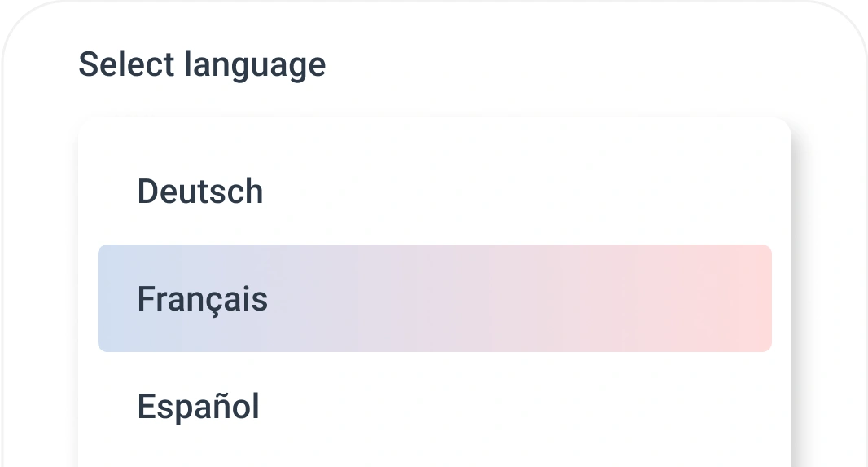Click the "Select language" heading
Screen dimensions: 868x467
(x=202, y=64)
